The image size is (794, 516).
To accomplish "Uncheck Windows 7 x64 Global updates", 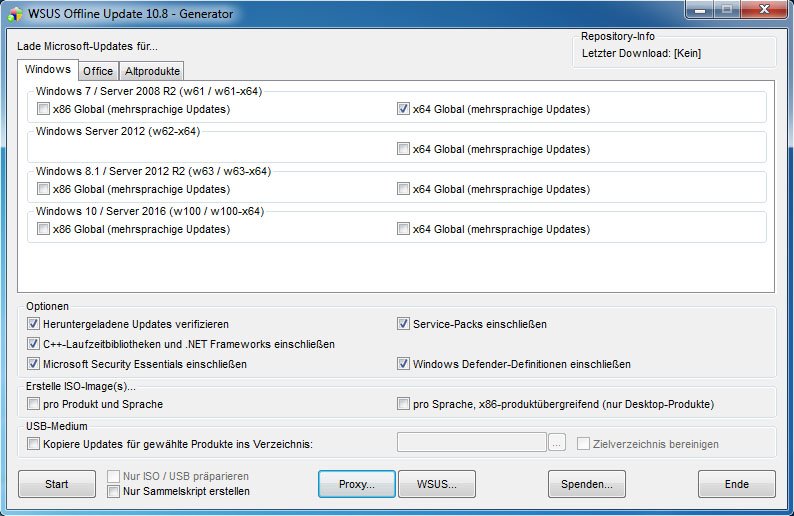I will [403, 109].
